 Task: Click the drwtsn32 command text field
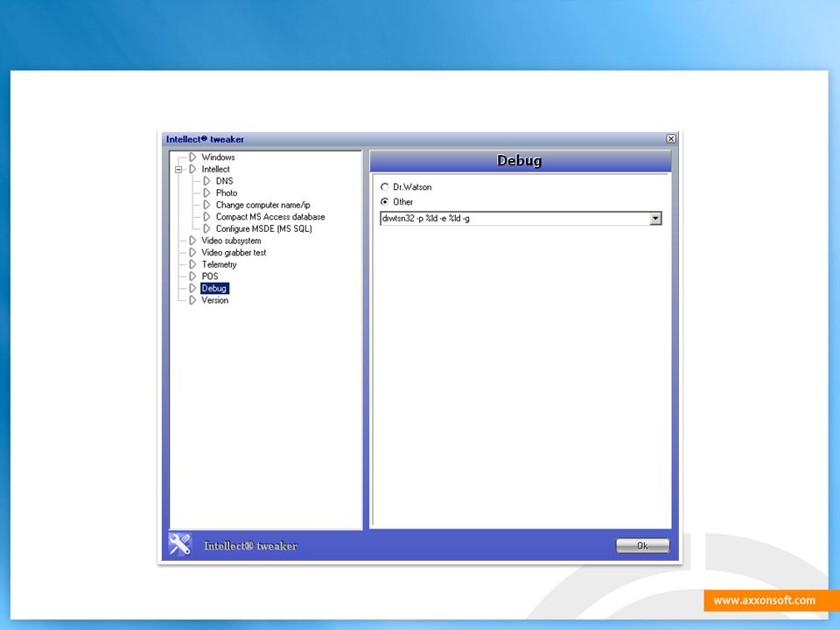(514, 219)
